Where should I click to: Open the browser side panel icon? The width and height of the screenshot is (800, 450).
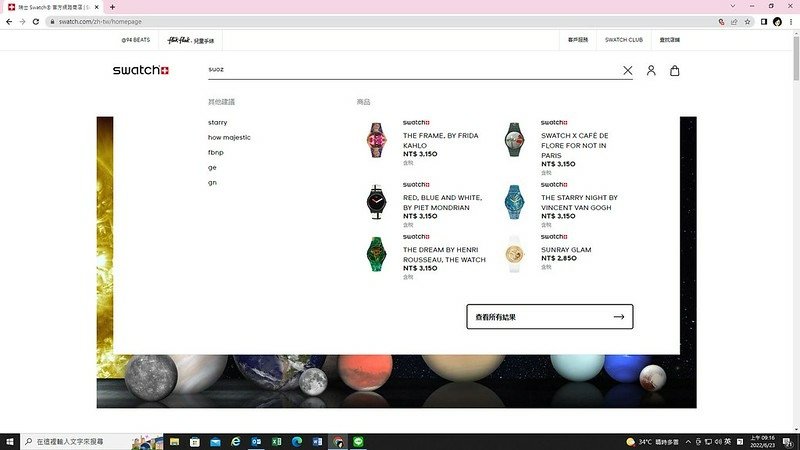click(764, 21)
